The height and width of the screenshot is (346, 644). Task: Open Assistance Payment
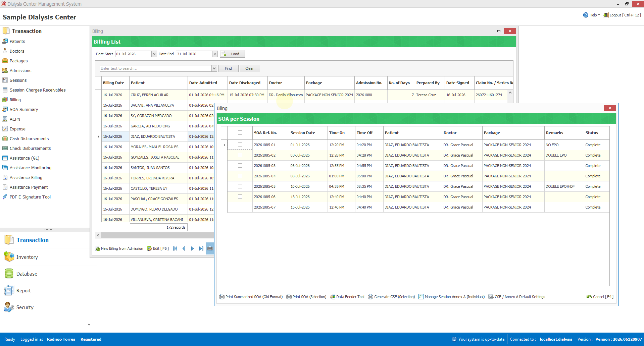(x=29, y=187)
